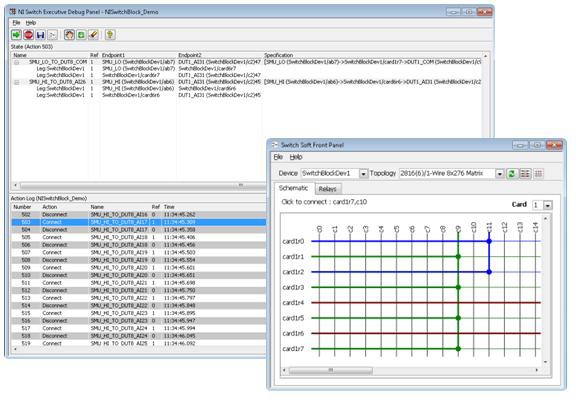Select the Schematic tab
The image size is (576, 398).
point(293,188)
